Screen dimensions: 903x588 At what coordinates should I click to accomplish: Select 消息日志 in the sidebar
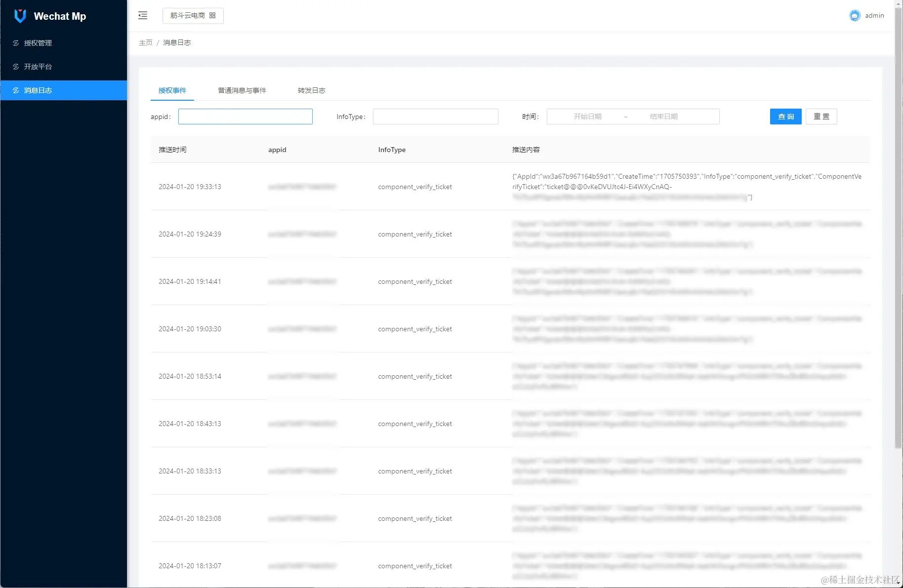click(x=63, y=90)
